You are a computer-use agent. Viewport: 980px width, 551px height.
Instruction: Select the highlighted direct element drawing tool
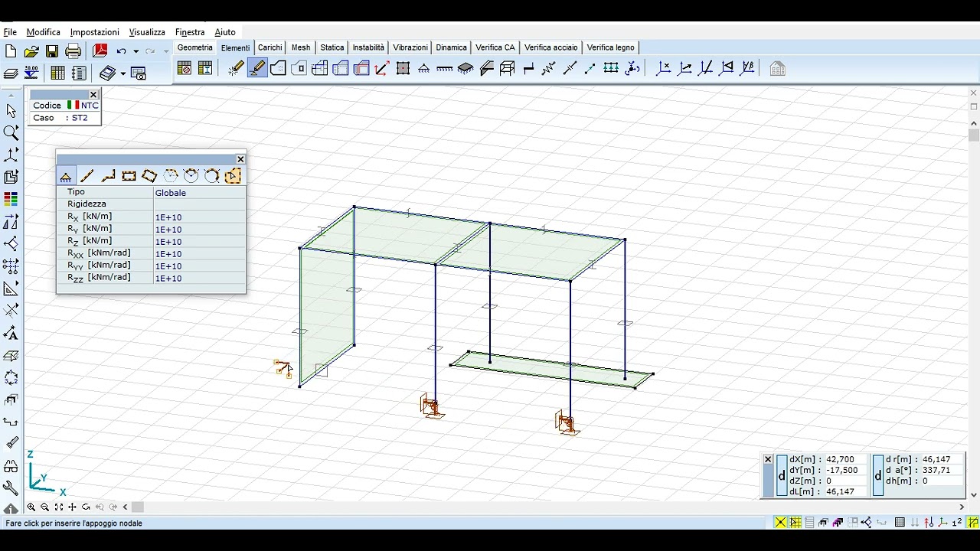click(x=257, y=69)
